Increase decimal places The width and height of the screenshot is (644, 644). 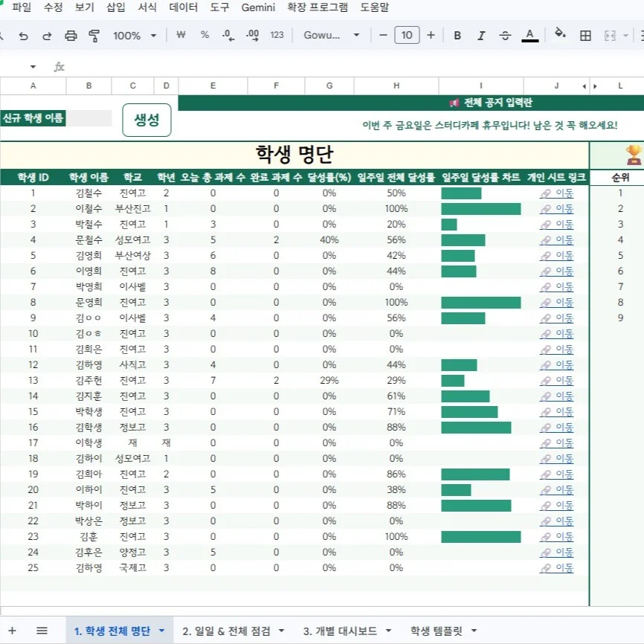tap(253, 35)
